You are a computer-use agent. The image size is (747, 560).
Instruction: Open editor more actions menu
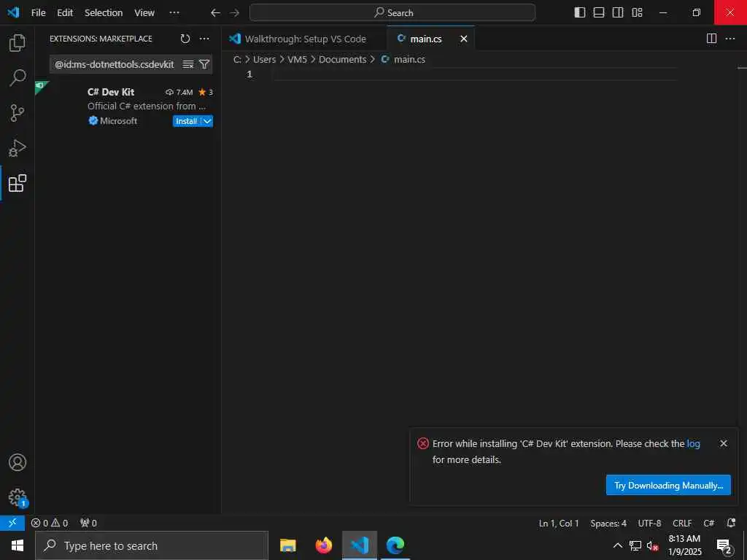[x=730, y=39]
